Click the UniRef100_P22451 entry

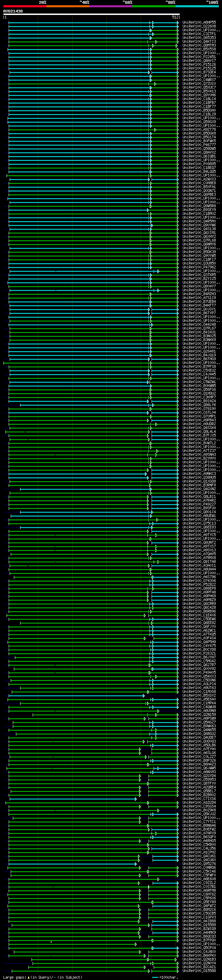click(x=199, y=57)
